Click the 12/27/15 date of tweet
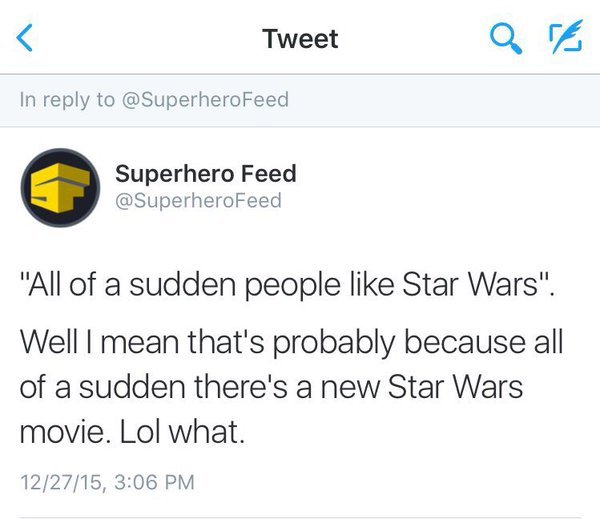This screenshot has height=519, width=600. point(58,482)
